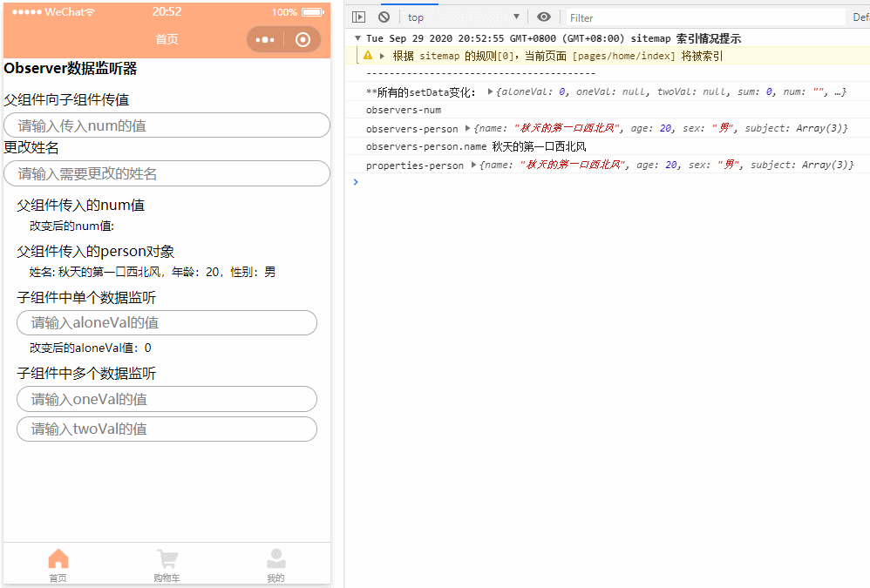The height and width of the screenshot is (588, 870).
Task: Click the 改变后的aloneVal值 text
Action: (91, 348)
